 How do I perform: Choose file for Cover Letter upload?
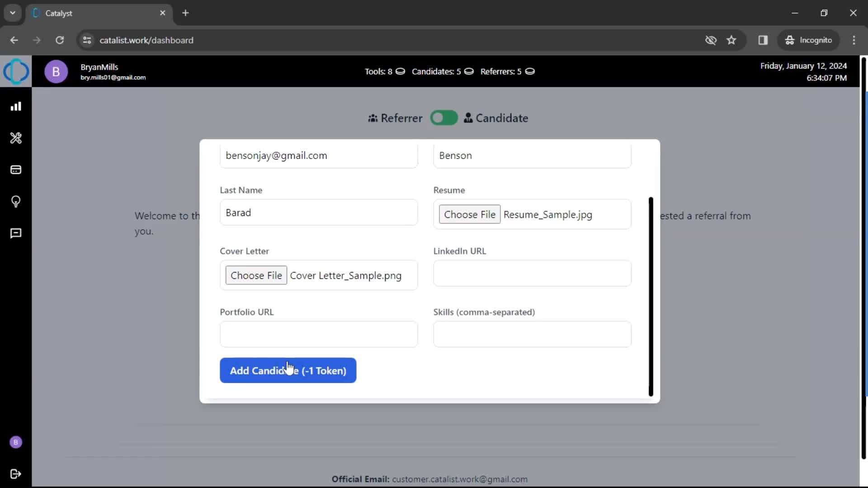coord(256,275)
